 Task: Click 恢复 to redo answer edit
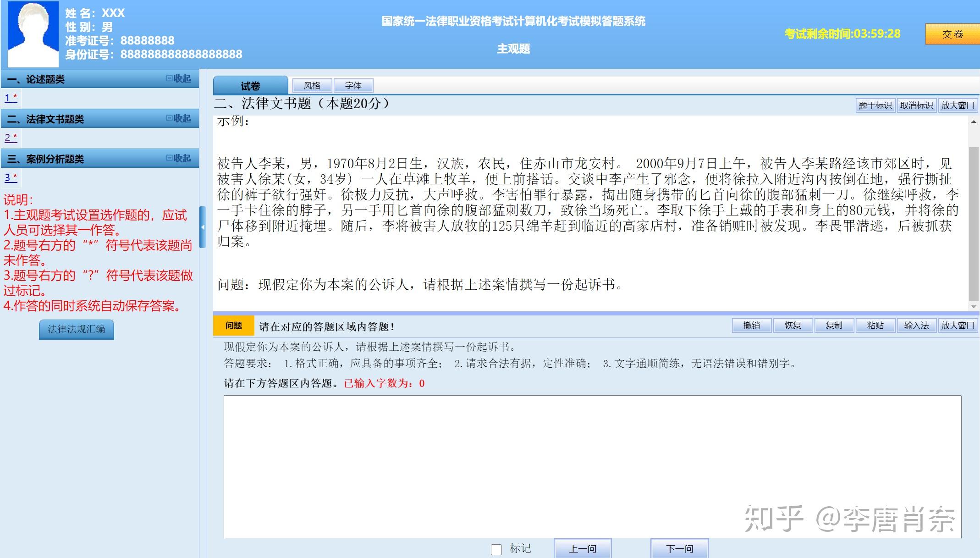pyautogui.click(x=793, y=326)
